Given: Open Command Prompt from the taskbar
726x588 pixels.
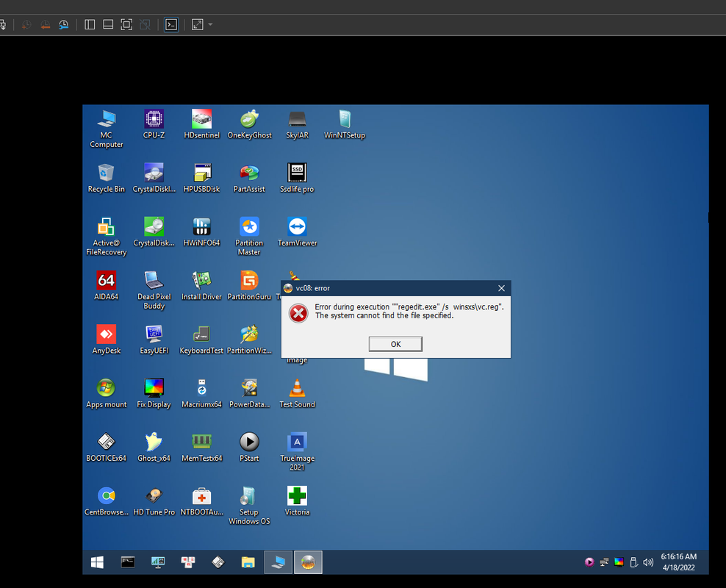Looking at the screenshot, I should click(128, 562).
